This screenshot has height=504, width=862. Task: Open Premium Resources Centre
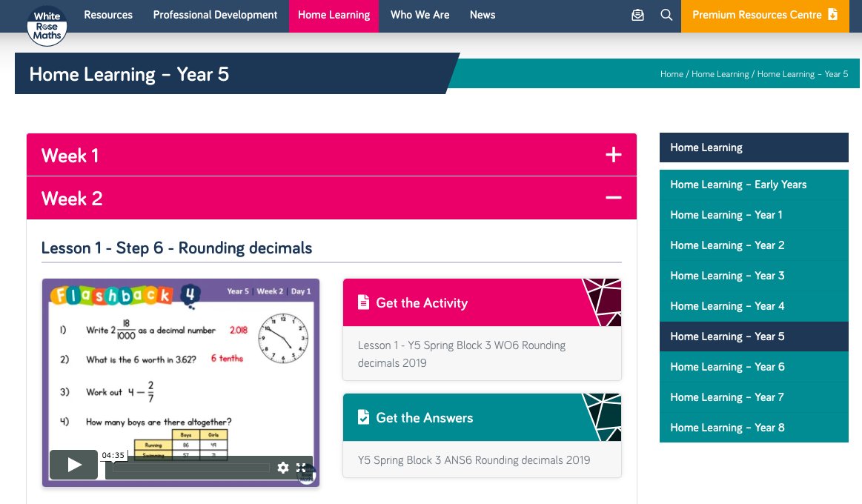(x=765, y=16)
